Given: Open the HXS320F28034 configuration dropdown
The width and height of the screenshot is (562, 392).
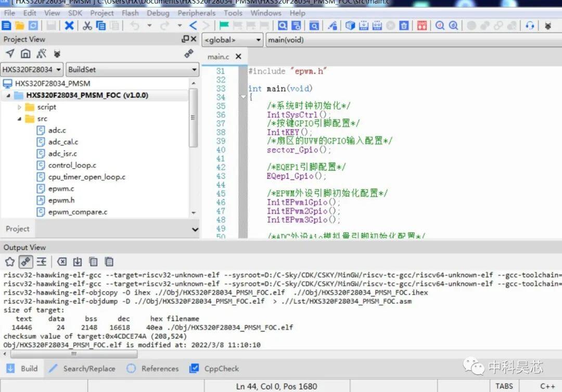Looking at the screenshot, I should (x=32, y=69).
